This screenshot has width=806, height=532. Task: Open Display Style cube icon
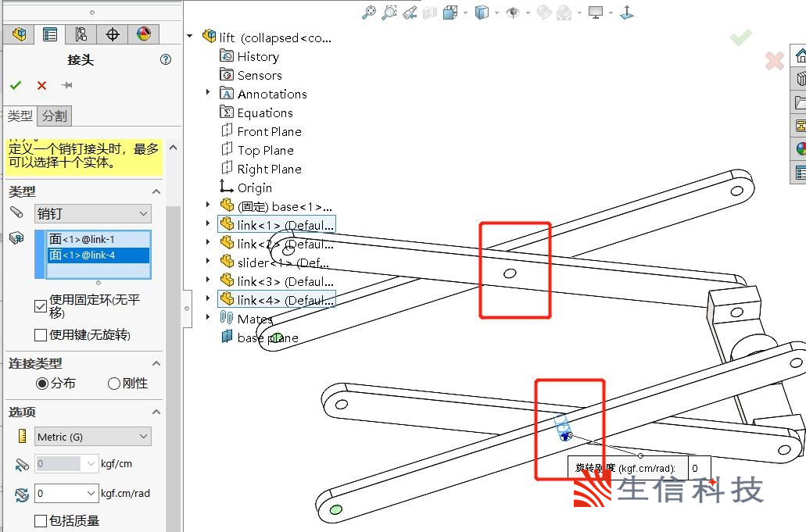[482, 12]
